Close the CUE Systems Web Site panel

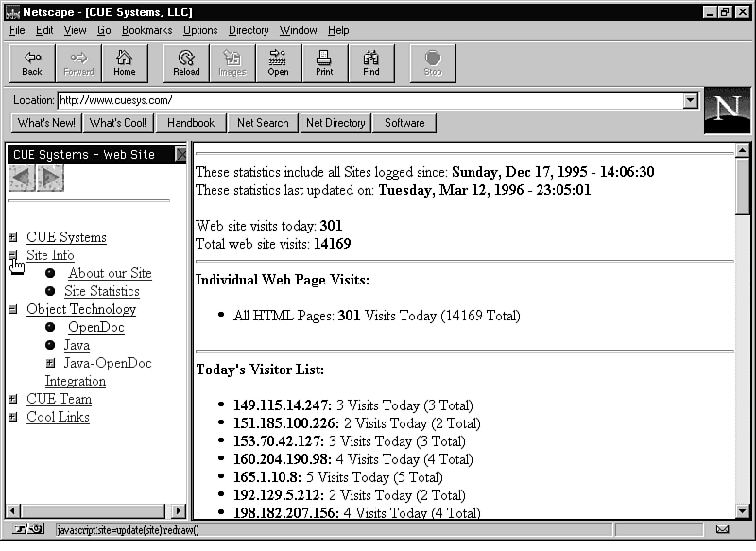[180, 154]
